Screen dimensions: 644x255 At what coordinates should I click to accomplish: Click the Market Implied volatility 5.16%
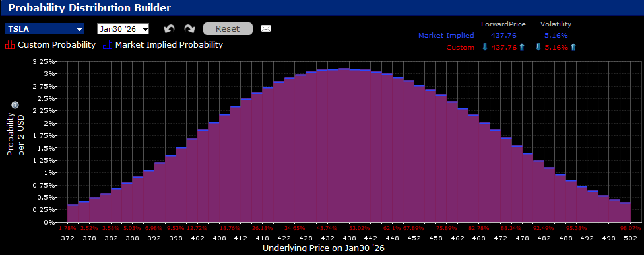point(556,36)
